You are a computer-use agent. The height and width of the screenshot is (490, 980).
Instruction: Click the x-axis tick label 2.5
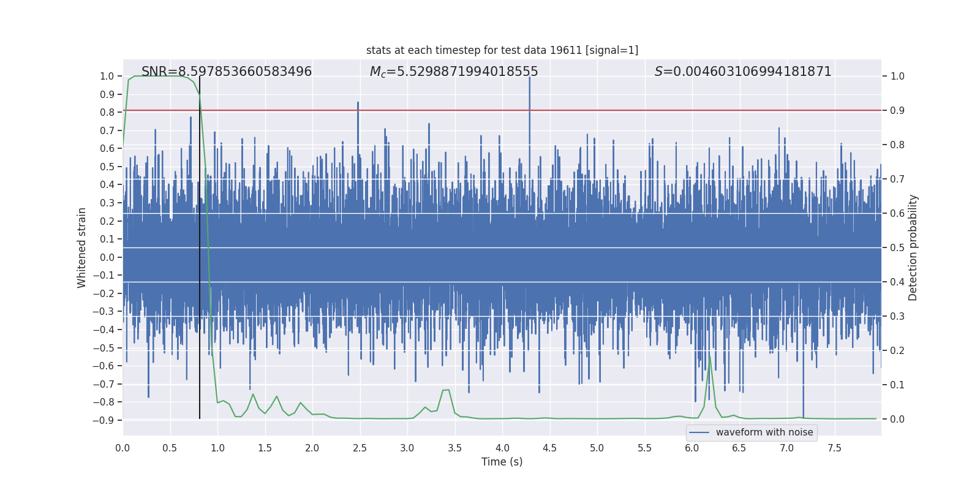[x=360, y=448]
